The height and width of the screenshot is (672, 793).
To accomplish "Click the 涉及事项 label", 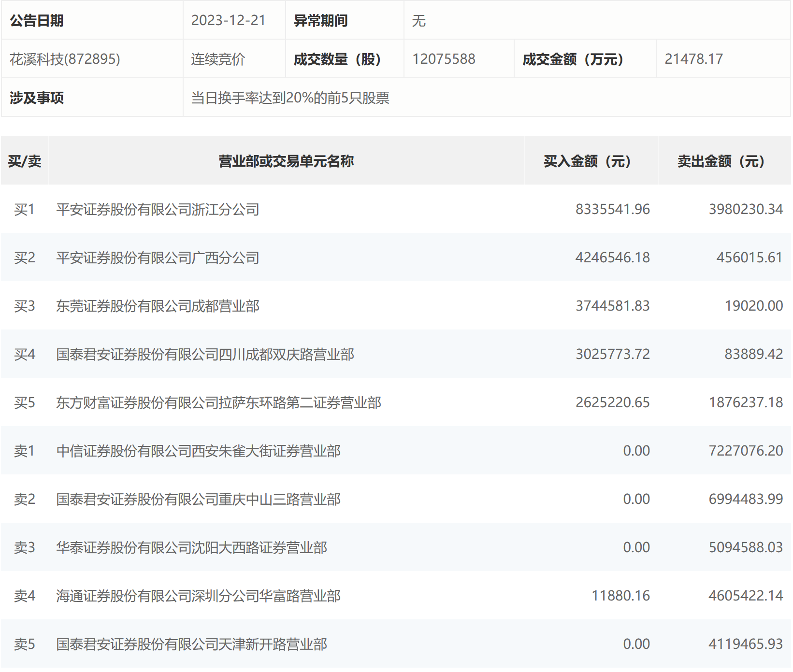I will [x=37, y=98].
